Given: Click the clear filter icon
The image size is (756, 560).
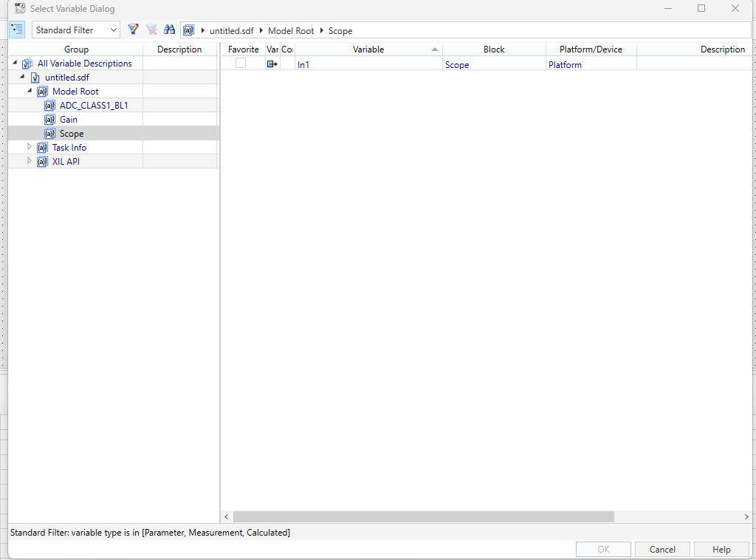Looking at the screenshot, I should 151,30.
